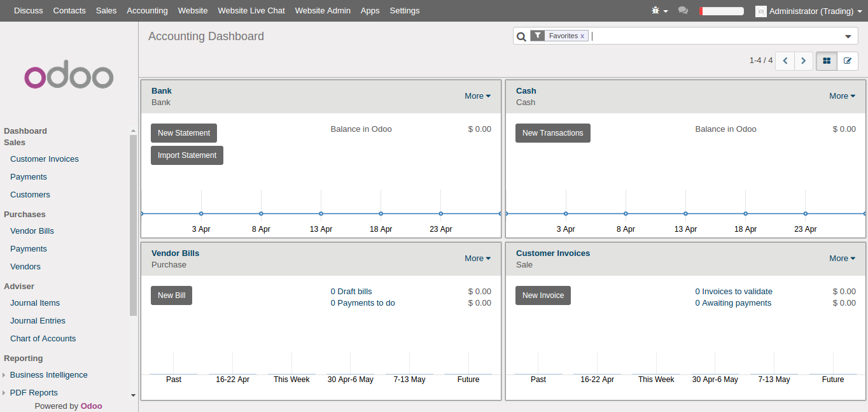
Task: Open the debug bug icon menu
Action: point(659,11)
